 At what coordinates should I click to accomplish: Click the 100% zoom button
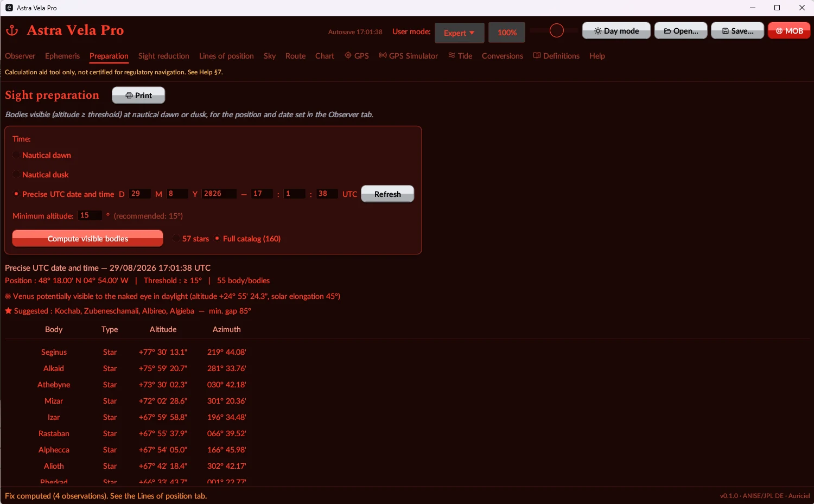(x=507, y=33)
